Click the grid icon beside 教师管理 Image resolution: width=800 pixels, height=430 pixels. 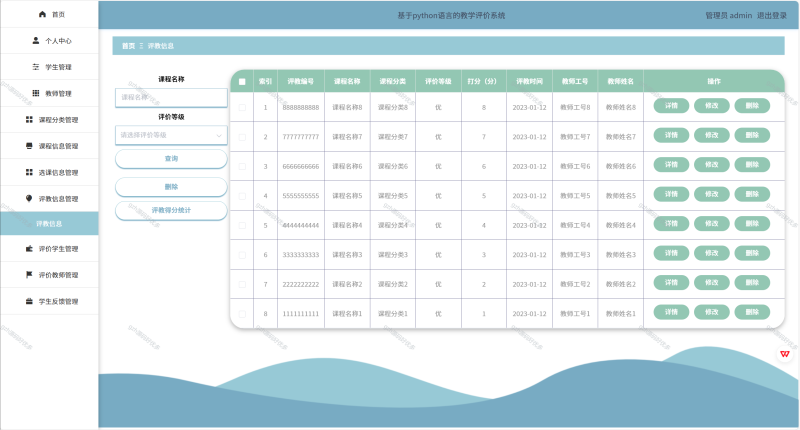pos(36,93)
